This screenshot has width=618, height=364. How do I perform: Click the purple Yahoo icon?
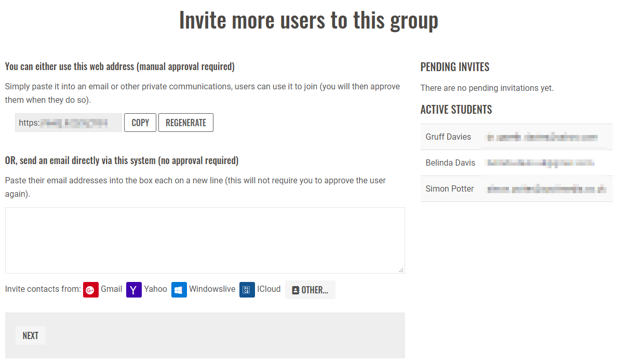[x=134, y=290]
